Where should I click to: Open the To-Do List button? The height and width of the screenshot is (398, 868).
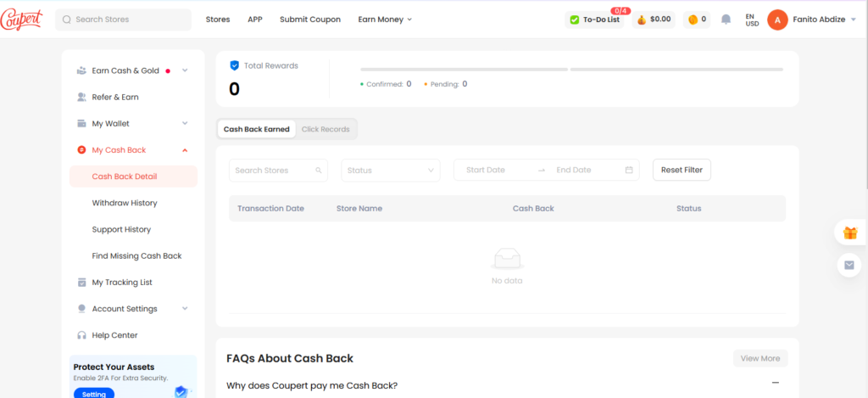click(x=594, y=20)
